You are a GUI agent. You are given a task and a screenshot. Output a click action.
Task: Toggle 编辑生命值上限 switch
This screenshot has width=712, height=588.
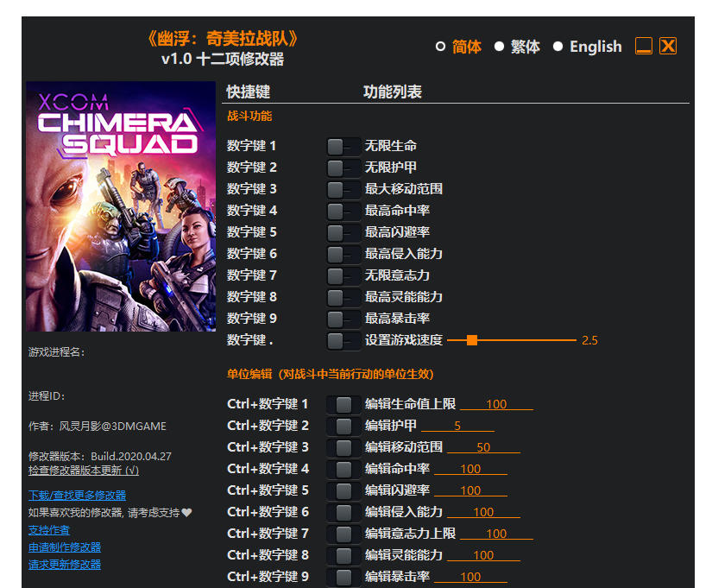click(x=343, y=404)
